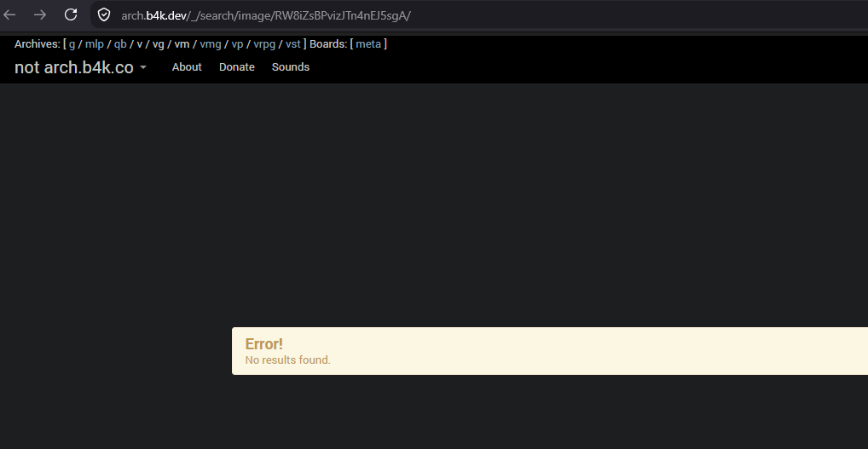The image size is (868, 449).
Task: Open the mlp archive link
Action: (x=94, y=44)
